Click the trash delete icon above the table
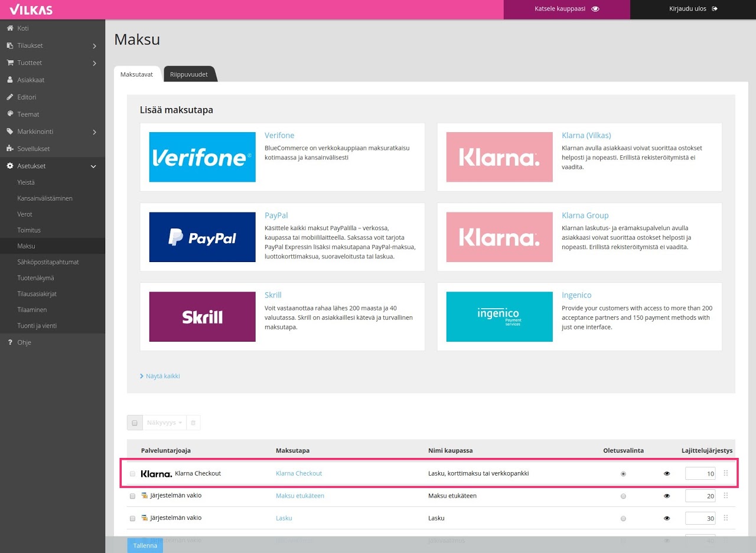This screenshot has width=756, height=553. tap(193, 423)
